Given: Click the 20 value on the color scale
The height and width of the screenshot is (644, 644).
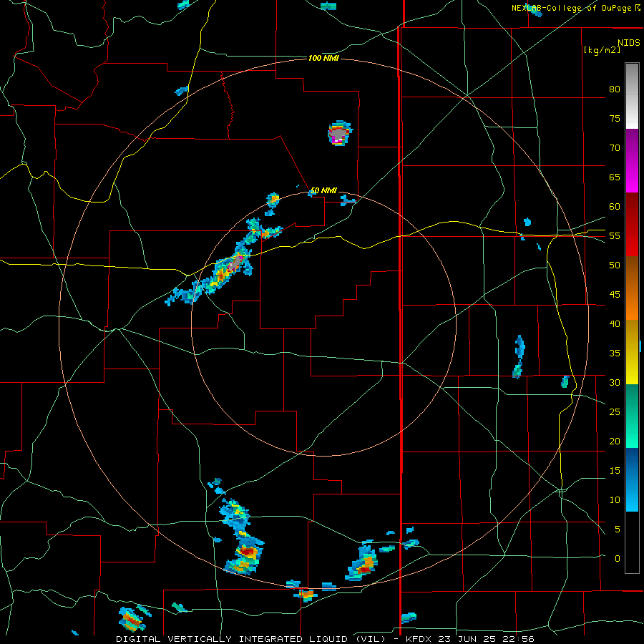Looking at the screenshot, I should pyautogui.click(x=615, y=441).
